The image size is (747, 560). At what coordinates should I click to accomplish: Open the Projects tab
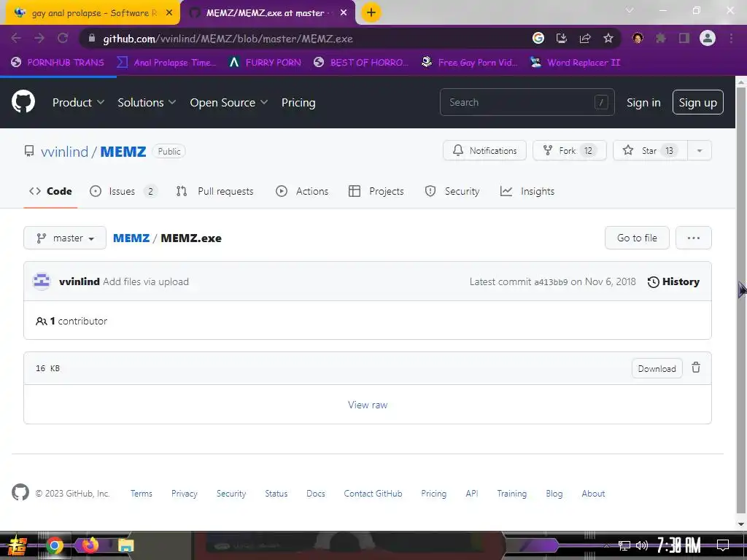click(376, 191)
